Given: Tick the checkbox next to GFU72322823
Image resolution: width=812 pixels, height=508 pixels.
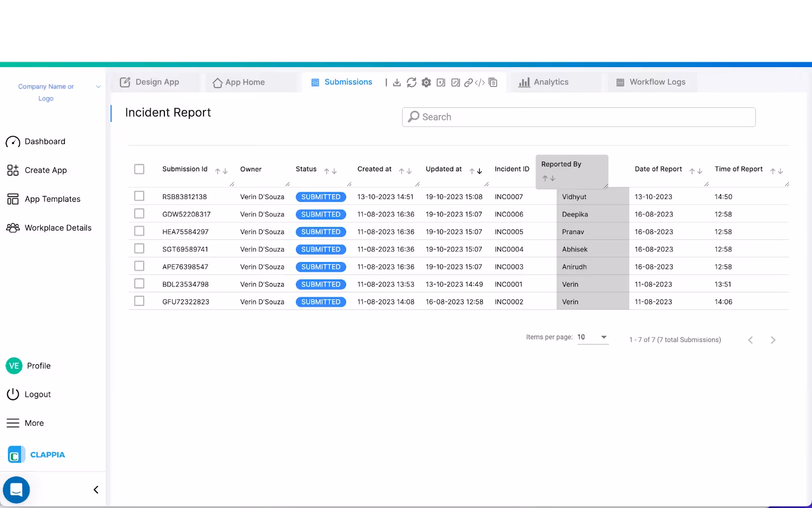Looking at the screenshot, I should coord(139,301).
